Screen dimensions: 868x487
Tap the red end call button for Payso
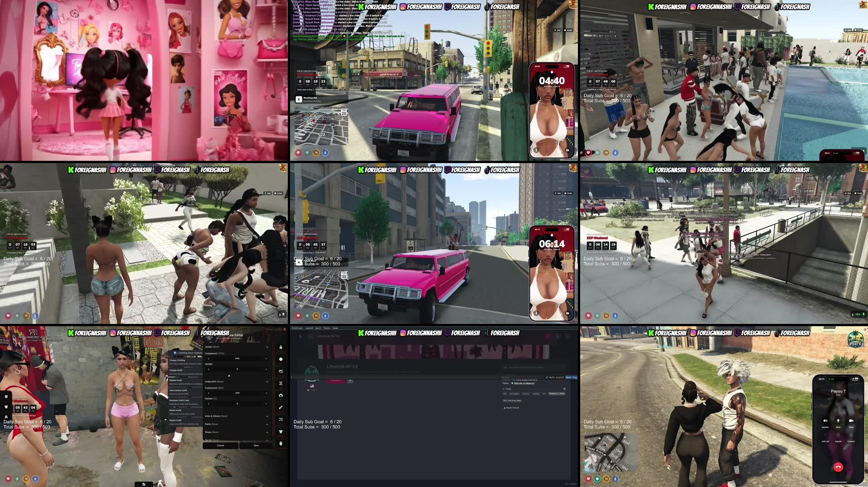point(839,467)
